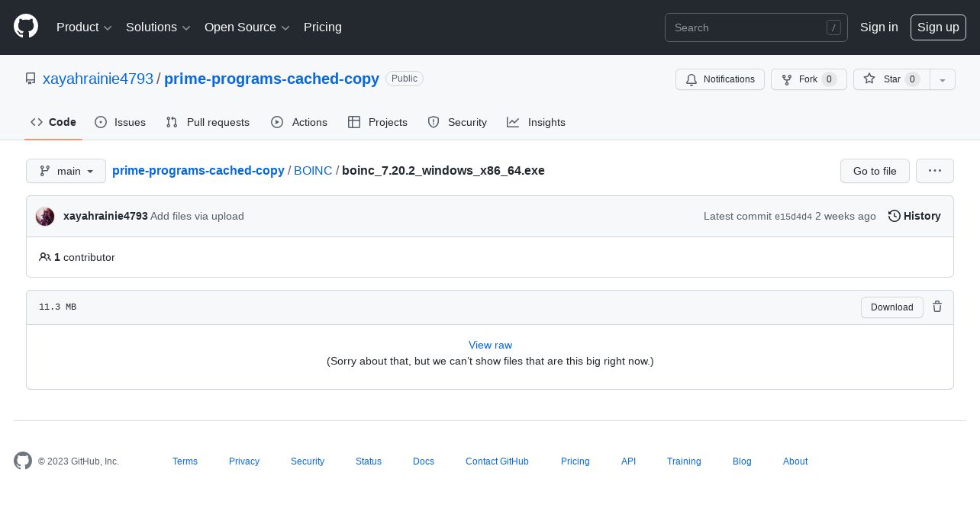Open the three-dot more options menu
The height and width of the screenshot is (508, 980).
[935, 171]
